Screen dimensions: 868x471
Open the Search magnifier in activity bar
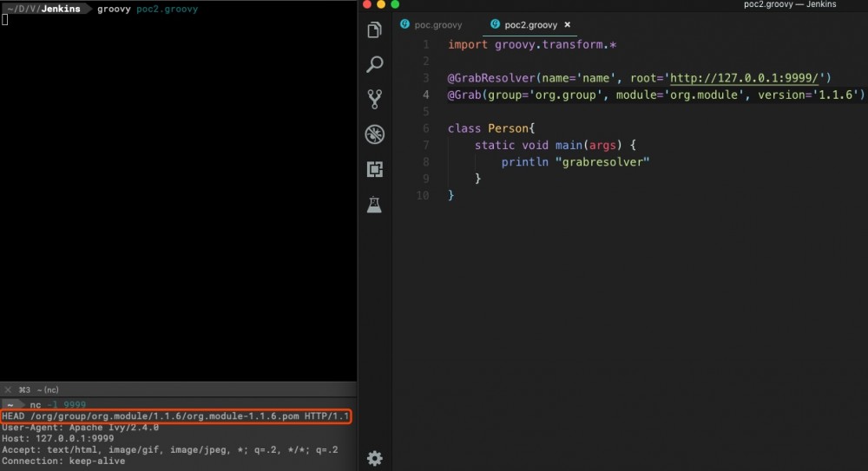(375, 64)
